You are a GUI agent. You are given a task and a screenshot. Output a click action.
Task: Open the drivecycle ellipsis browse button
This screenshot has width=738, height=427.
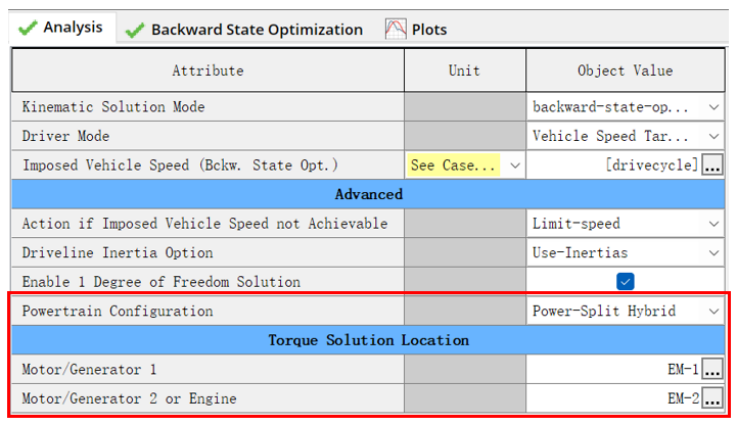711,165
